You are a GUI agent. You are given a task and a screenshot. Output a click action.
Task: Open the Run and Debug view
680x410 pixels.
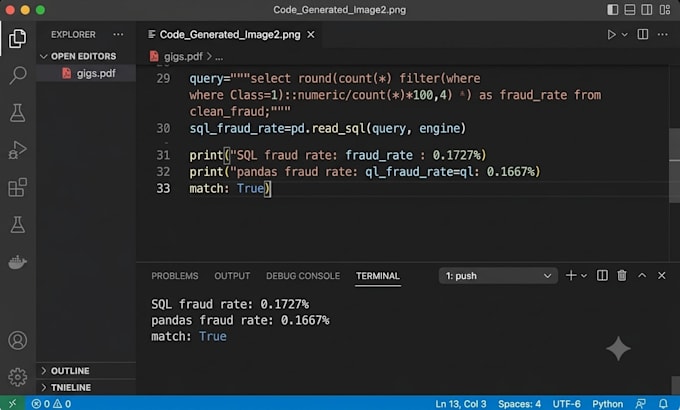coord(17,150)
